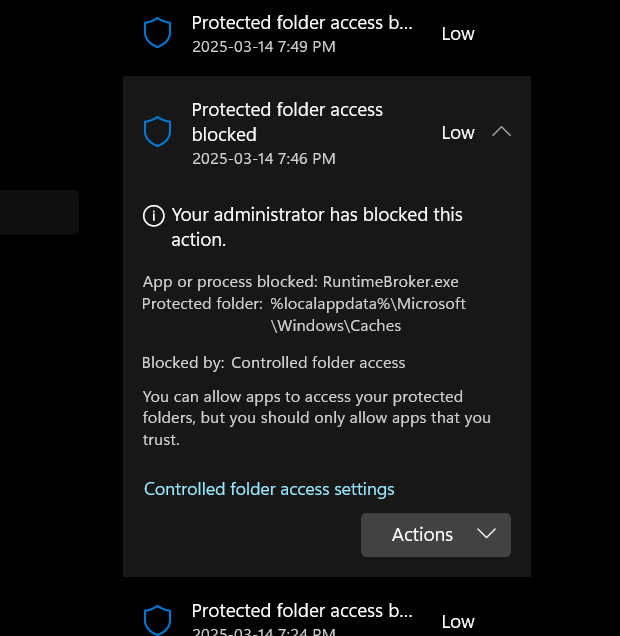Click the shield icon of the 7:49 PM entry
Image resolution: width=620 pixels, height=636 pixels.
pyautogui.click(x=158, y=33)
